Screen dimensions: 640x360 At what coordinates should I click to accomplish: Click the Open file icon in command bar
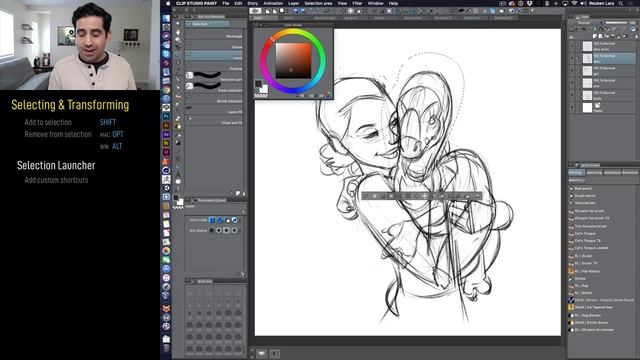tap(274, 11)
